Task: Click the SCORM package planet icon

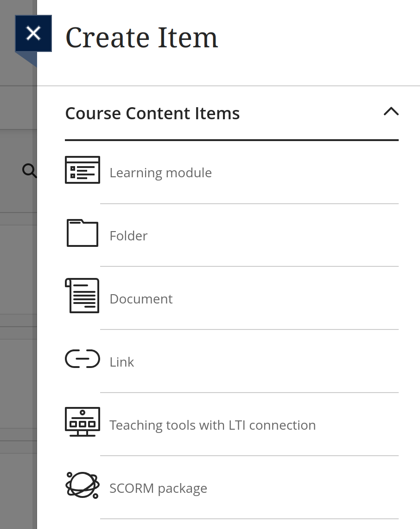Action: click(82, 486)
